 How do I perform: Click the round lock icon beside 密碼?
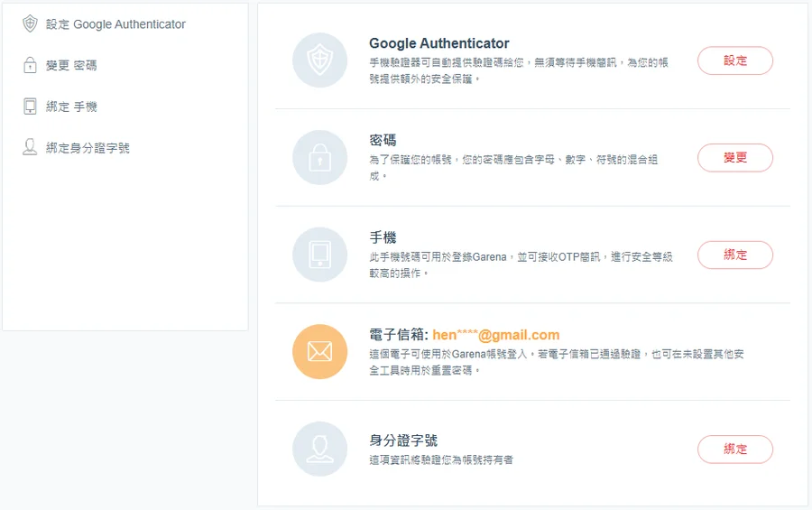tap(319, 158)
